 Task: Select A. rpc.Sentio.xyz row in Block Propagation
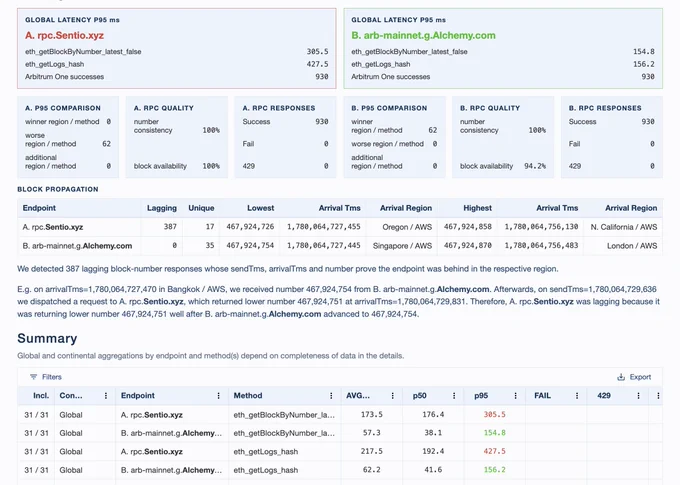click(x=340, y=227)
